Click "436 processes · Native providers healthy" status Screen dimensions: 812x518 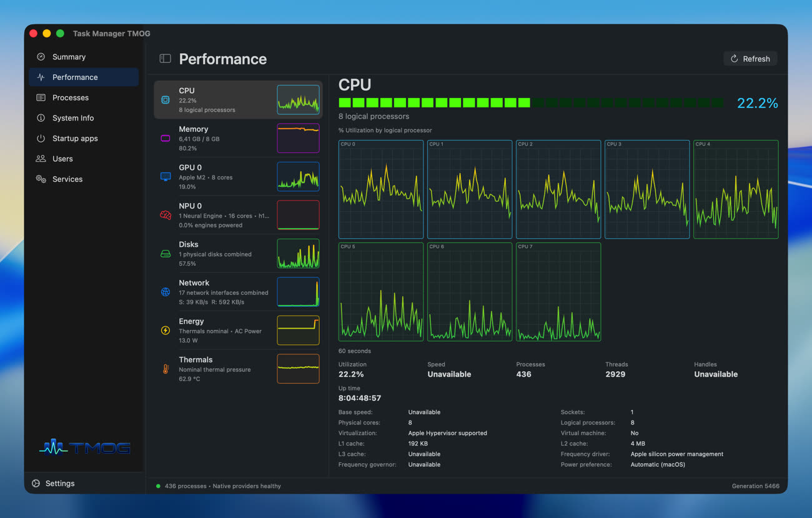pyautogui.click(x=223, y=486)
